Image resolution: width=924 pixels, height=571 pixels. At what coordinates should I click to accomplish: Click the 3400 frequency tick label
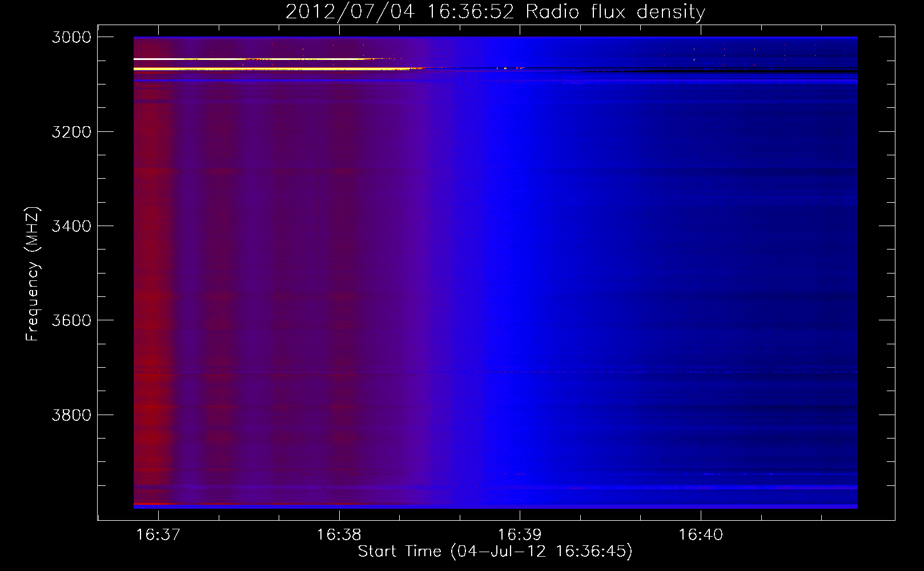pos(71,226)
